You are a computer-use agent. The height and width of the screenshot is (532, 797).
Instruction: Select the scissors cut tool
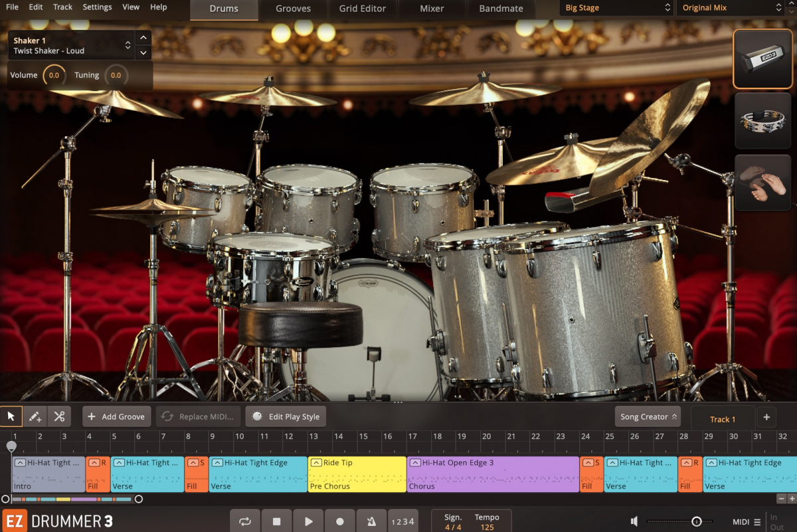tap(58, 416)
